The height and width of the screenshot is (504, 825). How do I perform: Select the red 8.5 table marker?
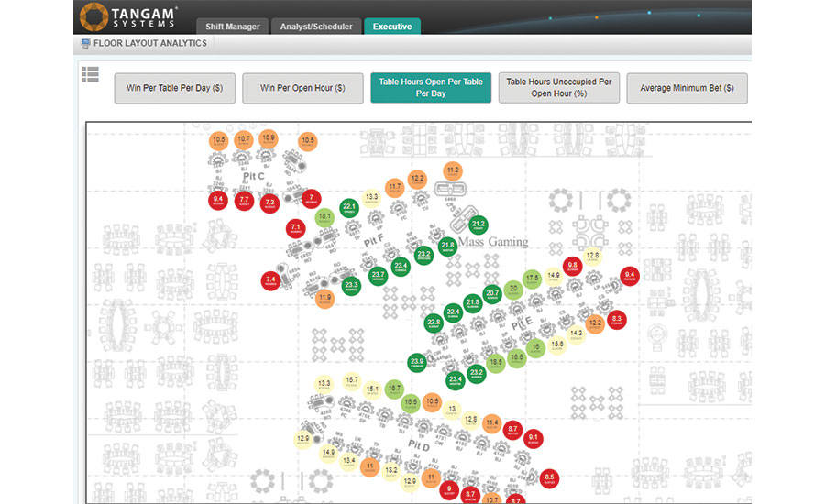(549, 478)
